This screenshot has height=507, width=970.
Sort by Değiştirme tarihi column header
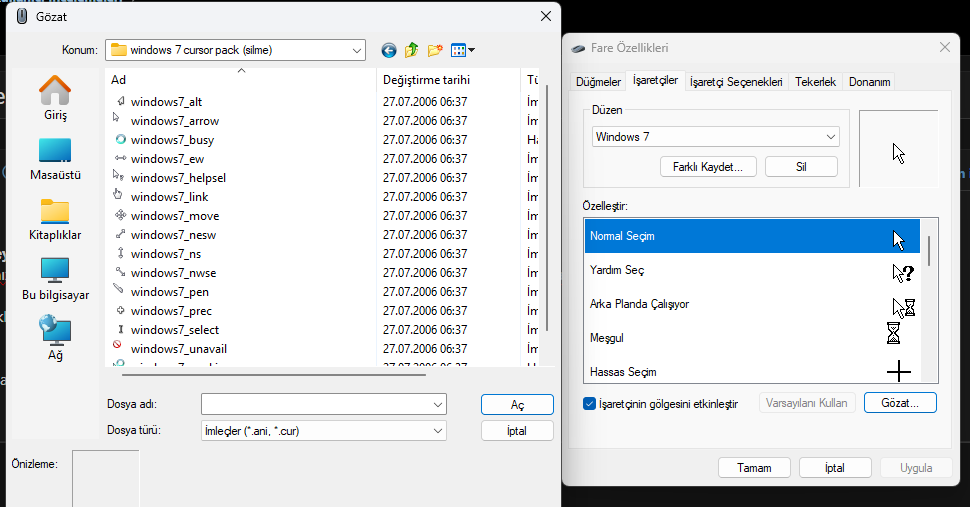449,80
